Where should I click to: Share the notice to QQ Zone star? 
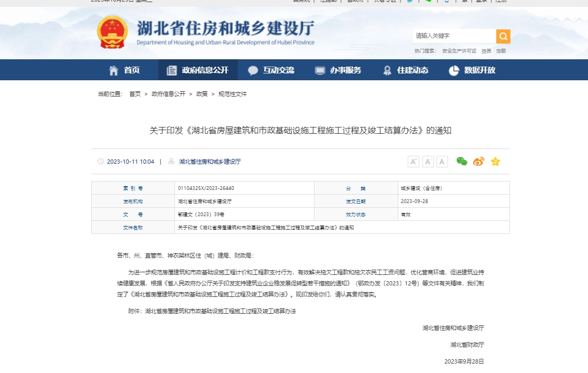[495, 162]
